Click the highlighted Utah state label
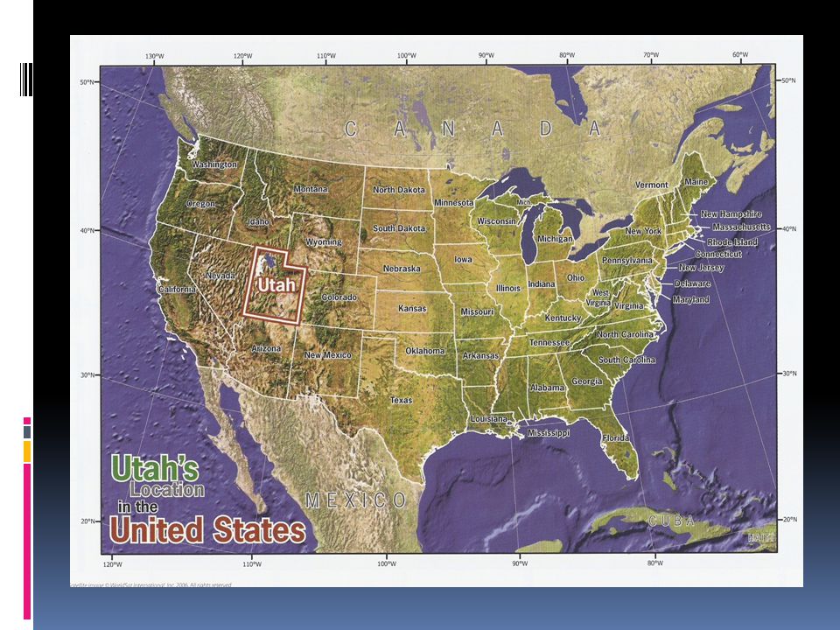Viewport: 840px width, 630px height. click(x=276, y=284)
